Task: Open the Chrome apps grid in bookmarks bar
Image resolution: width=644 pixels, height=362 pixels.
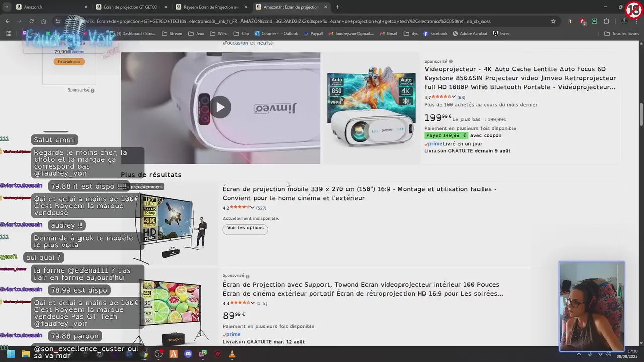Action: click(9, 34)
